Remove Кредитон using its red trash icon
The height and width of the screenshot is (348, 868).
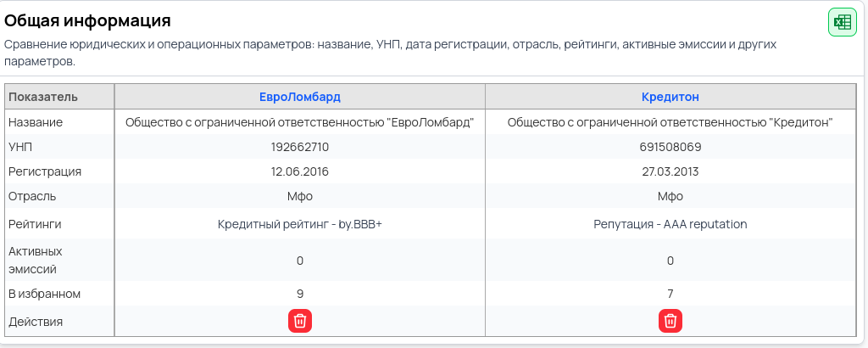pyautogui.click(x=670, y=321)
